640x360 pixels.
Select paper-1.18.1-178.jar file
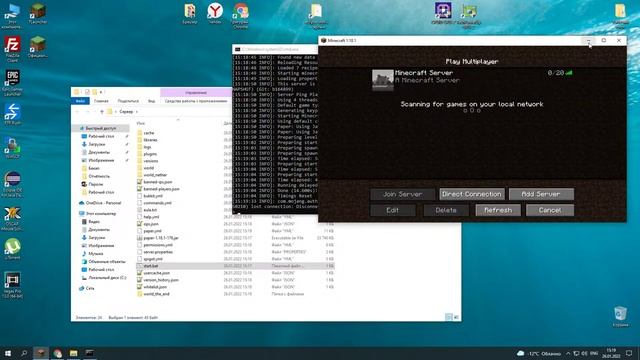[x=161, y=238]
